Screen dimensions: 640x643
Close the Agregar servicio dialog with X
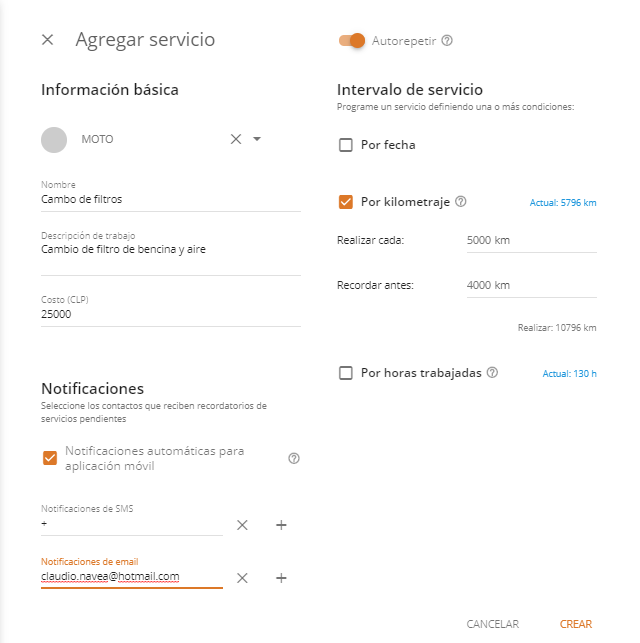[x=48, y=40]
